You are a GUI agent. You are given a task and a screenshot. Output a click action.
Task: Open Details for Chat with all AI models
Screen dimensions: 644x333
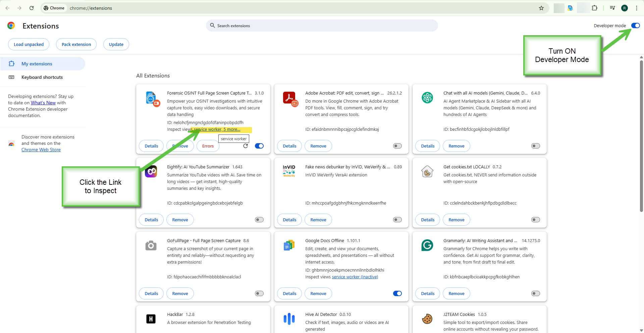click(x=428, y=146)
